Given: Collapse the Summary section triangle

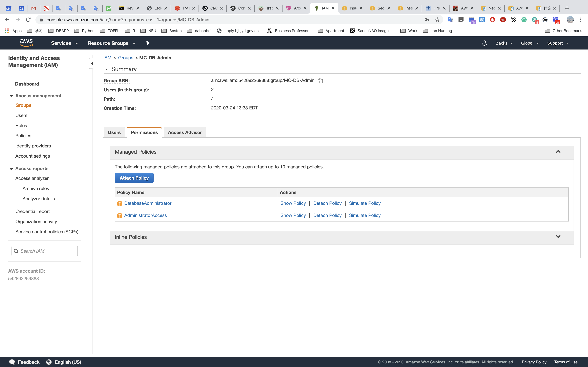Looking at the screenshot, I should tap(106, 69).
